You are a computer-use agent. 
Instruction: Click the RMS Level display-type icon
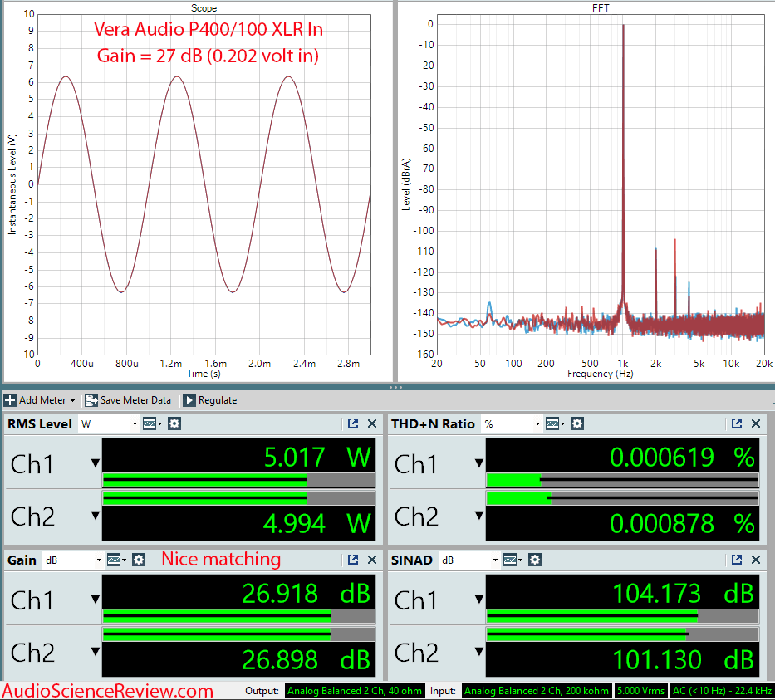pyautogui.click(x=153, y=423)
